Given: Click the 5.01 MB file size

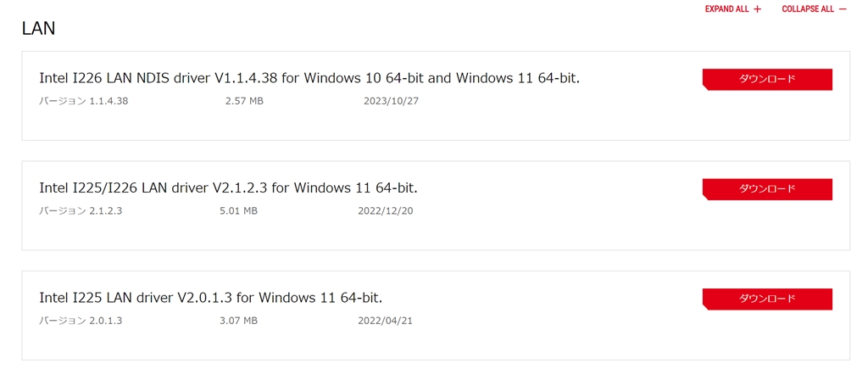Looking at the screenshot, I should click(x=238, y=210).
